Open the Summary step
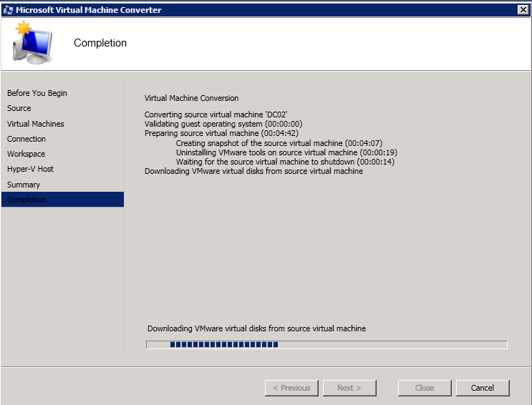Viewport: 532px width, 405px height. coord(24,185)
